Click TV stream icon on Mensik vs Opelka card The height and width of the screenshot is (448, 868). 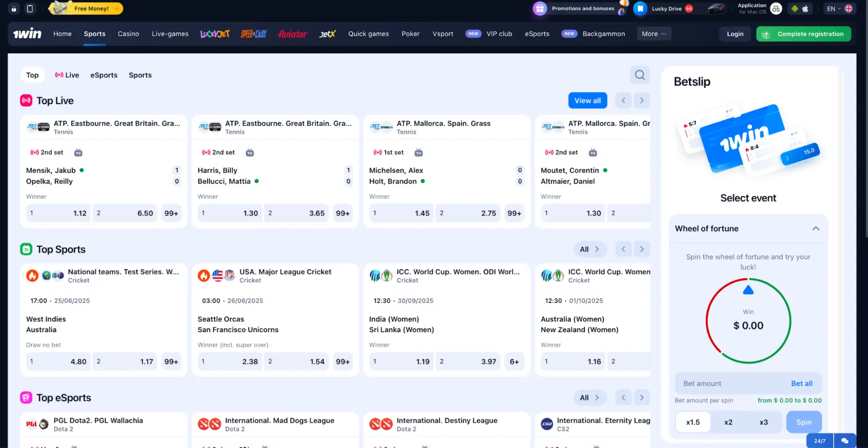[x=78, y=152]
